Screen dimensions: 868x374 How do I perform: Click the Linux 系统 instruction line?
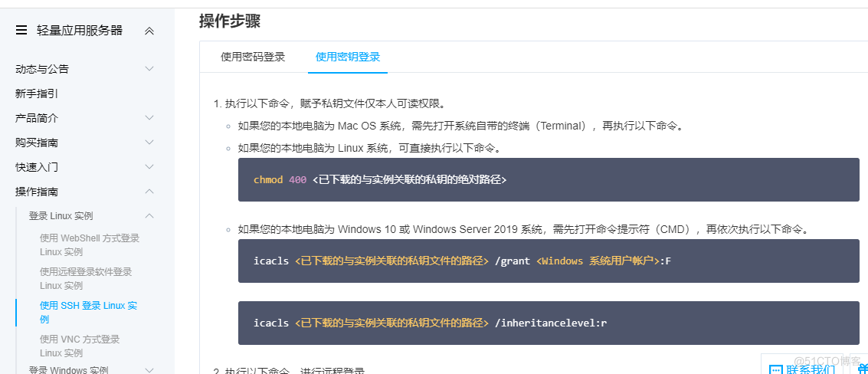[370, 148]
